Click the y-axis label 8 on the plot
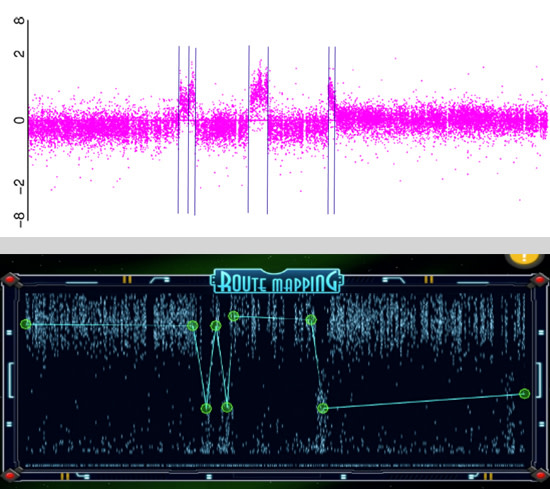 (19, 21)
